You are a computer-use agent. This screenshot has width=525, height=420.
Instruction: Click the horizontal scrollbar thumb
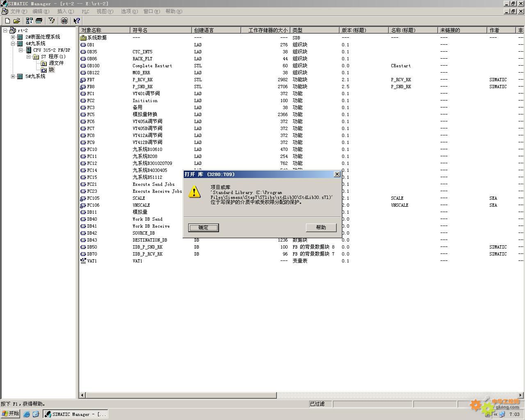[181, 395]
